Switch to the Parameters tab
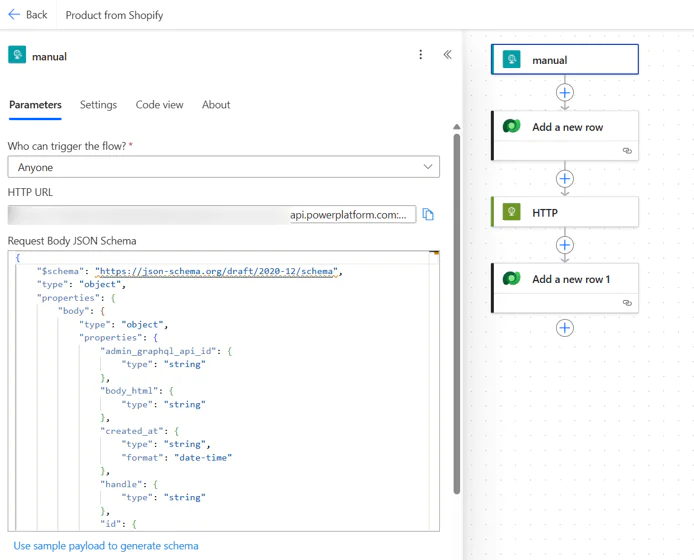The image size is (694, 560). (x=35, y=105)
